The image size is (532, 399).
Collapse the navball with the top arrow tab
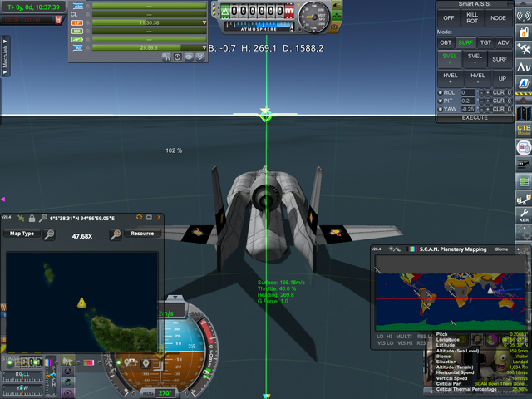click(x=175, y=298)
